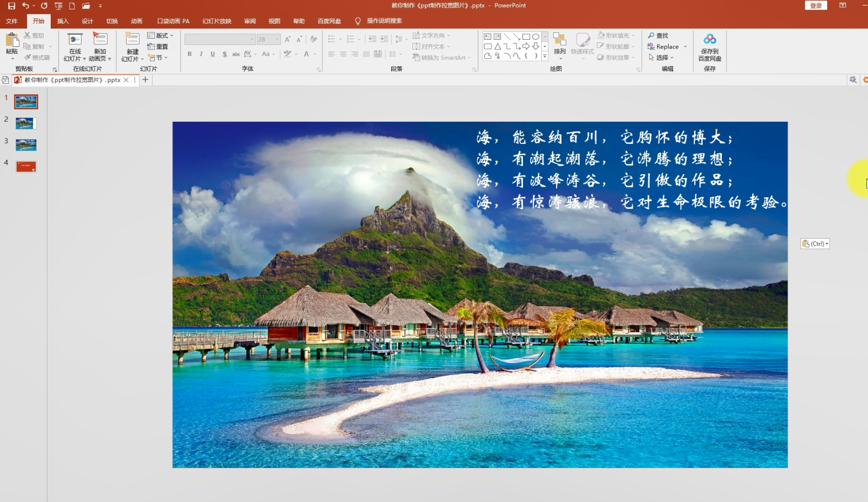Redo the last action via the circular arrow
The width and height of the screenshot is (868, 502).
coord(44,6)
